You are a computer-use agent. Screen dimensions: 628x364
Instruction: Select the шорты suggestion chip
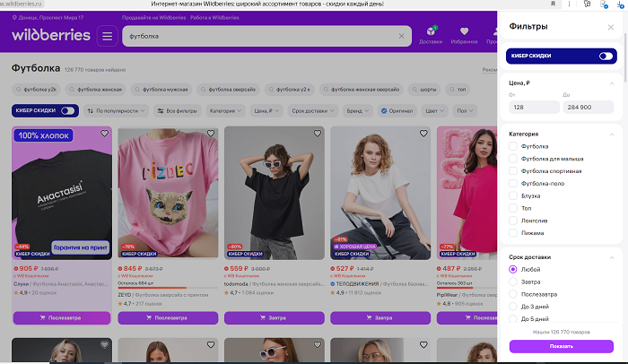point(424,90)
